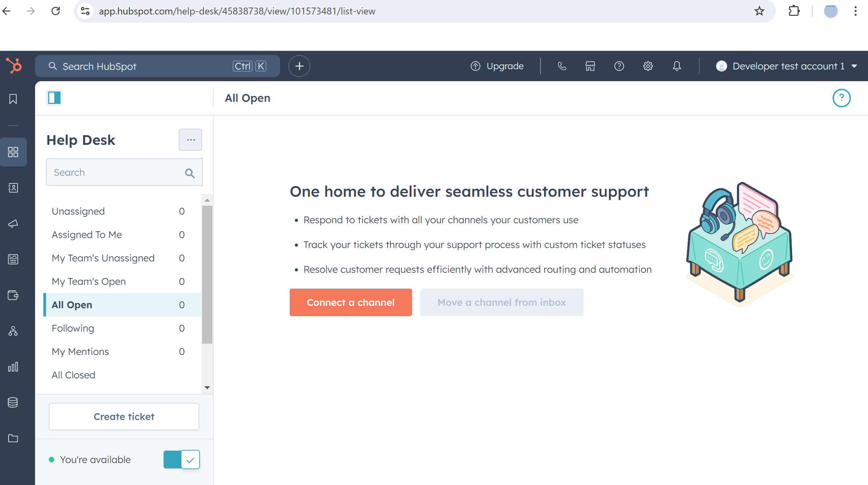Click the Connect a channel button

coord(350,302)
